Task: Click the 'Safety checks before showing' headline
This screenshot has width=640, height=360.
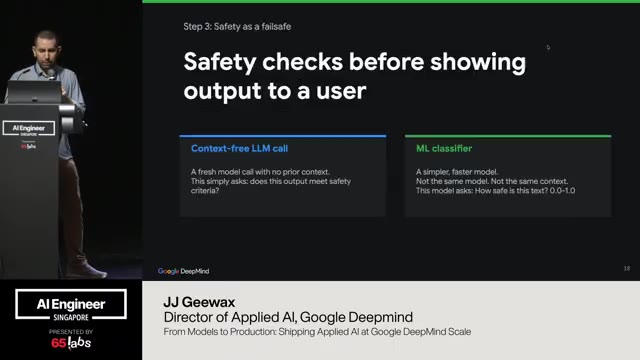Action: (x=355, y=62)
